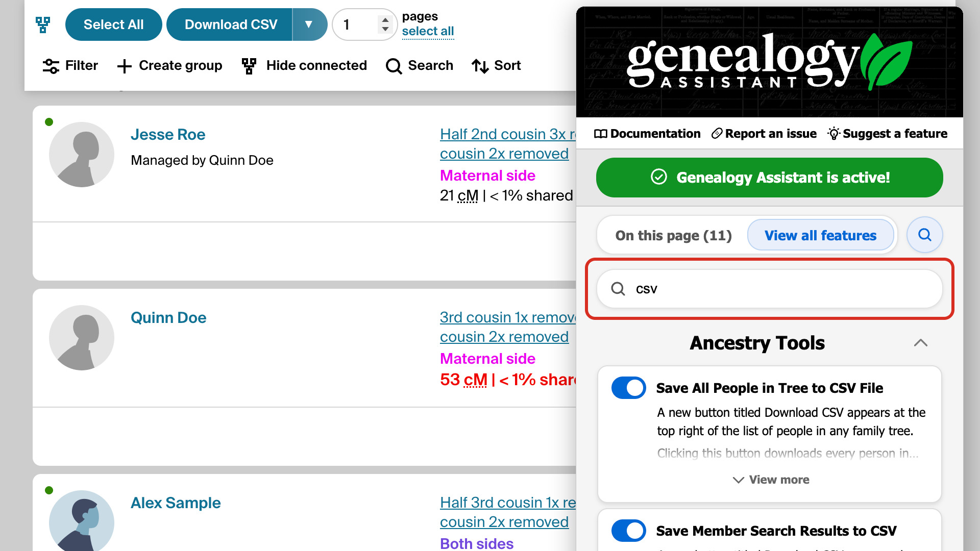980x551 pixels.
Task: Open Alex Sample's profile name link
Action: click(x=176, y=503)
